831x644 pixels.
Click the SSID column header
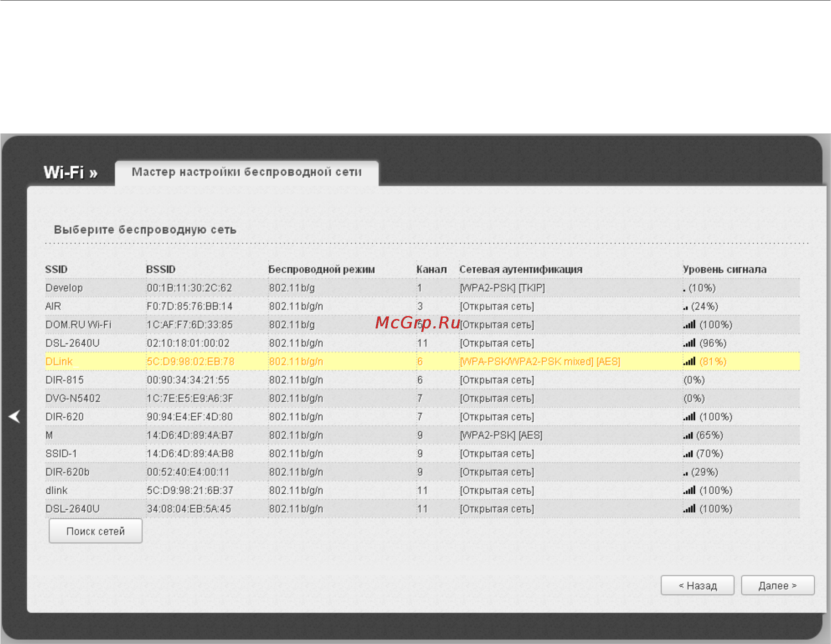click(x=56, y=269)
